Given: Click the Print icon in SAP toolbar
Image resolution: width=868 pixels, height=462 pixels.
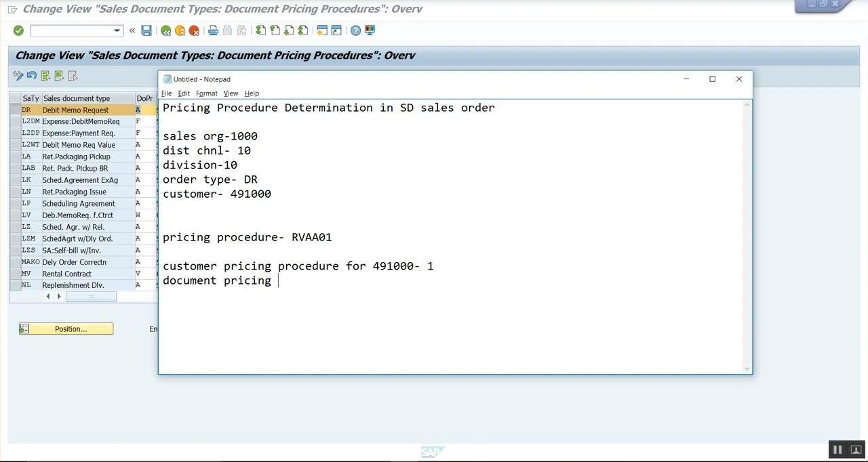Looking at the screenshot, I should tap(213, 30).
